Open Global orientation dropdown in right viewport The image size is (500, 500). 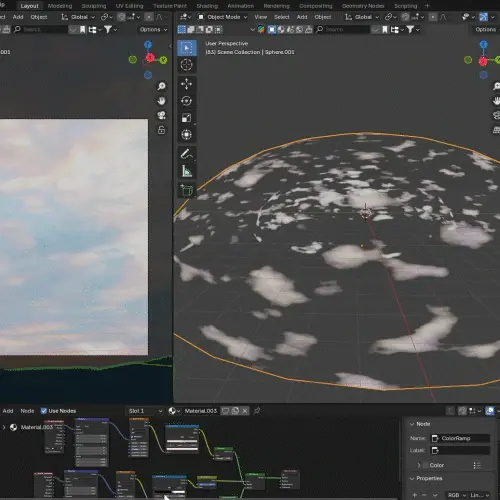(x=362, y=17)
